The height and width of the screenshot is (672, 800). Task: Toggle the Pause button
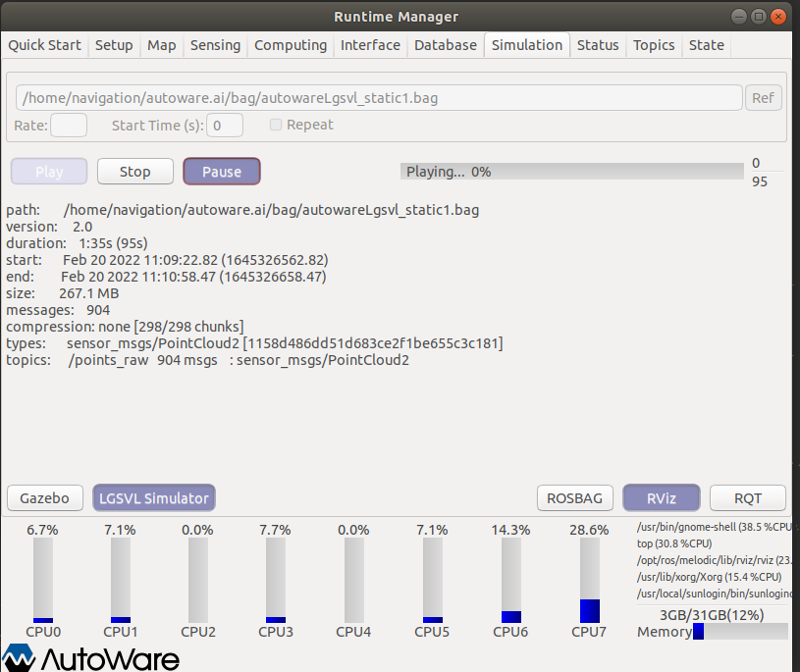click(222, 172)
